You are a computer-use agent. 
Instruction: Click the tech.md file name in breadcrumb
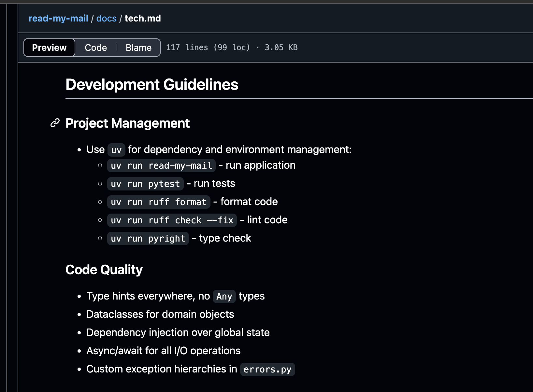point(143,19)
